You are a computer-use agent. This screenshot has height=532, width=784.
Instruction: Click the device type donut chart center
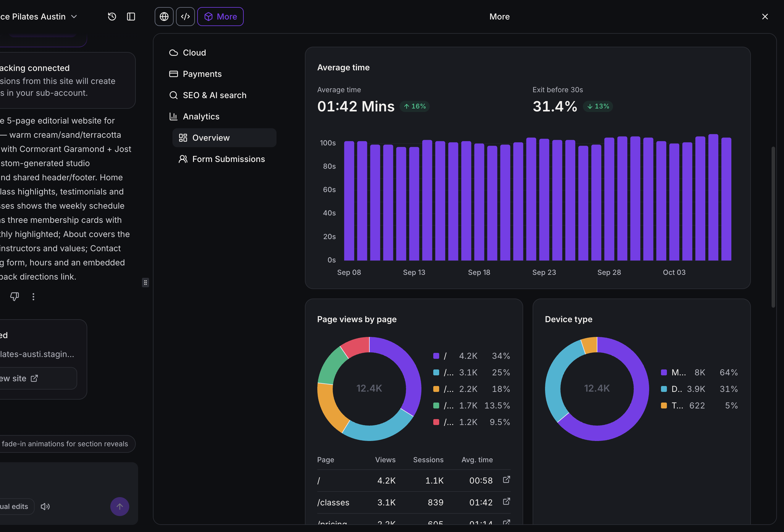pyautogui.click(x=597, y=388)
